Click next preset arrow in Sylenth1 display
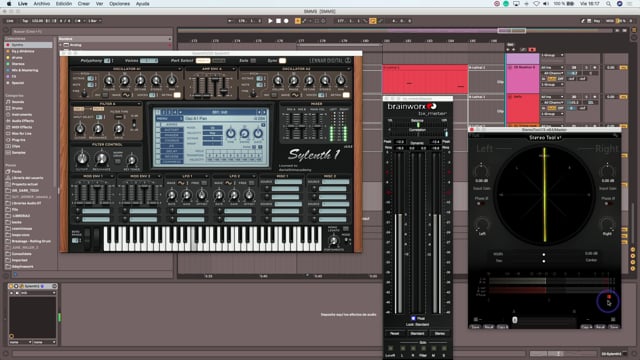The height and width of the screenshot is (360, 640). 264,112
